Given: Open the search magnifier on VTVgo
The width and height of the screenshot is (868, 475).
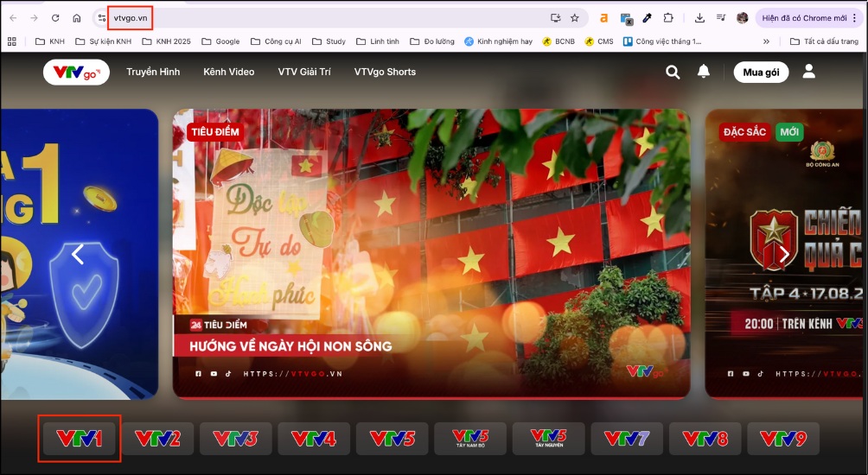Looking at the screenshot, I should click(673, 73).
